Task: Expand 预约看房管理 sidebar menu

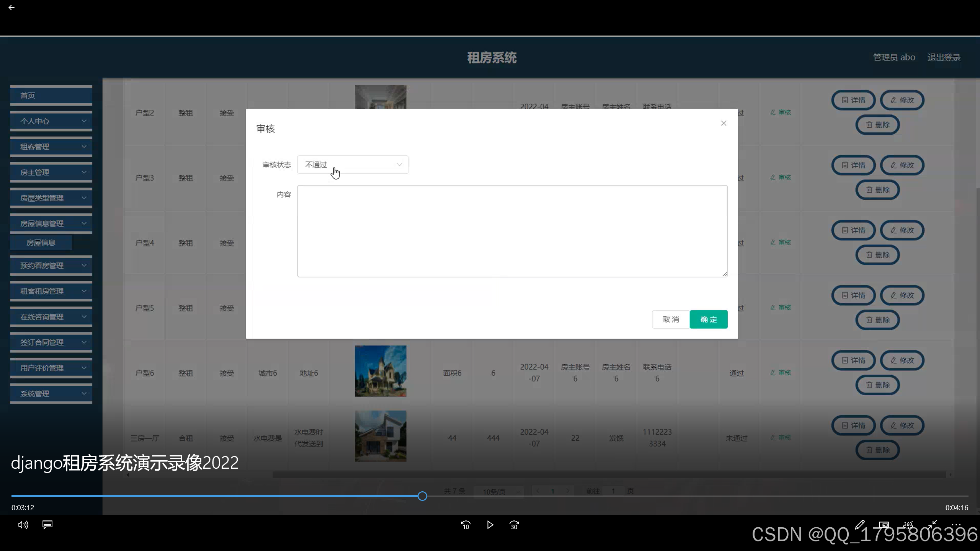Action: tap(51, 266)
